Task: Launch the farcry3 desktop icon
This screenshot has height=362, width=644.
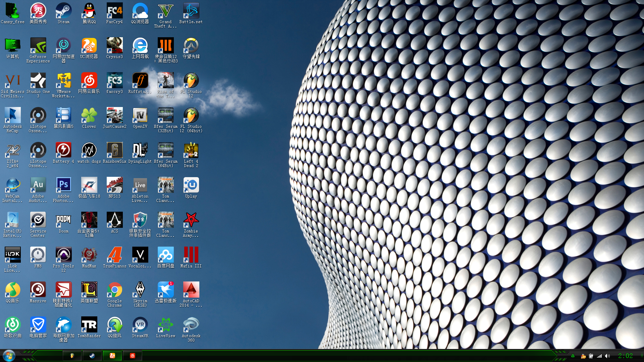Action: [x=114, y=83]
